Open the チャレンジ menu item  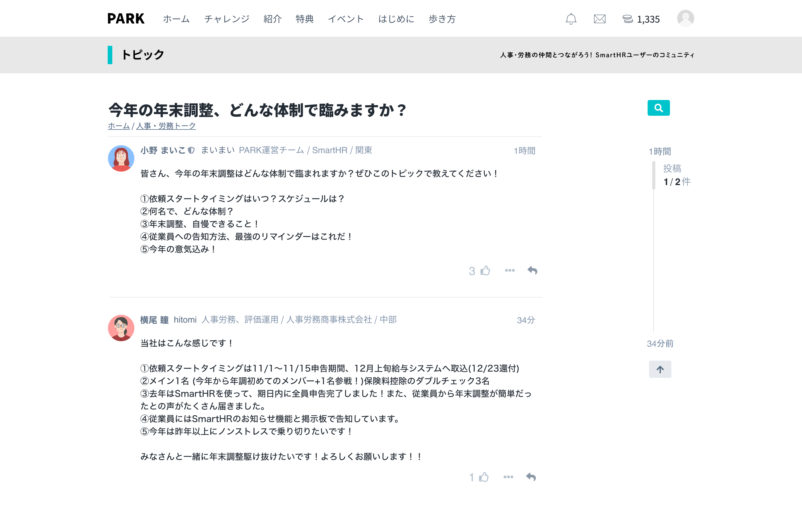[227, 19]
